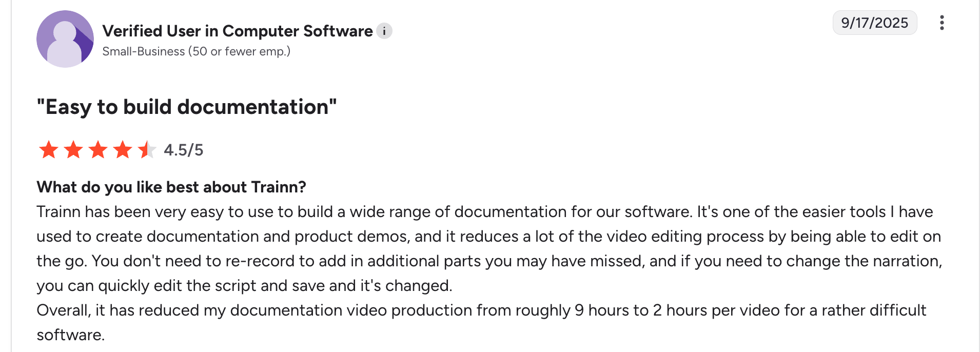
Task: Click the 9/17/2025 date badge
Action: tap(874, 23)
